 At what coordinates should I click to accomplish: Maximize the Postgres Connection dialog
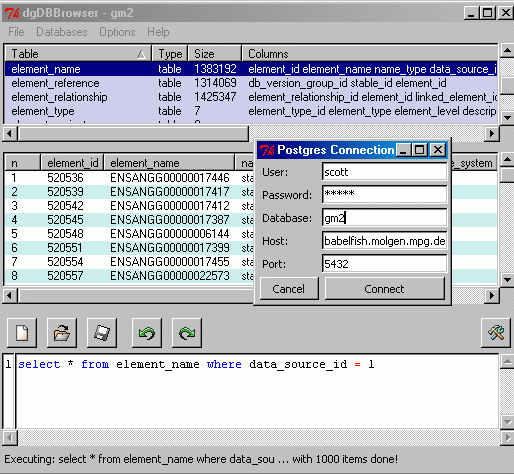(x=420, y=150)
